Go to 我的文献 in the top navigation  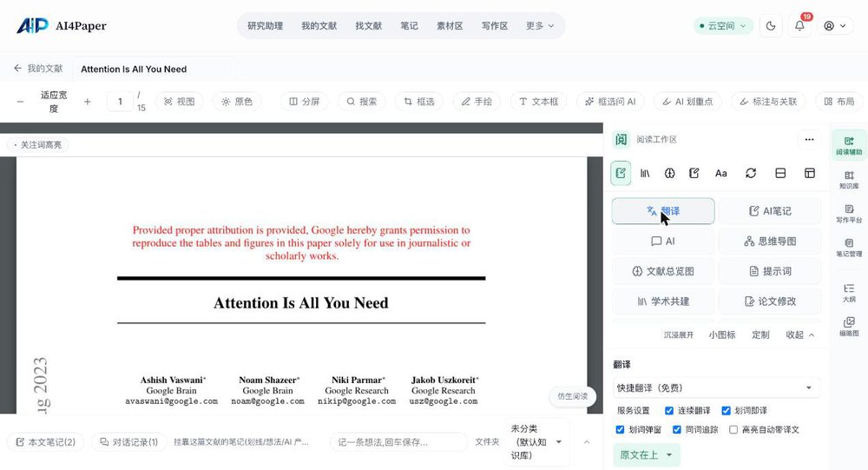pos(319,25)
